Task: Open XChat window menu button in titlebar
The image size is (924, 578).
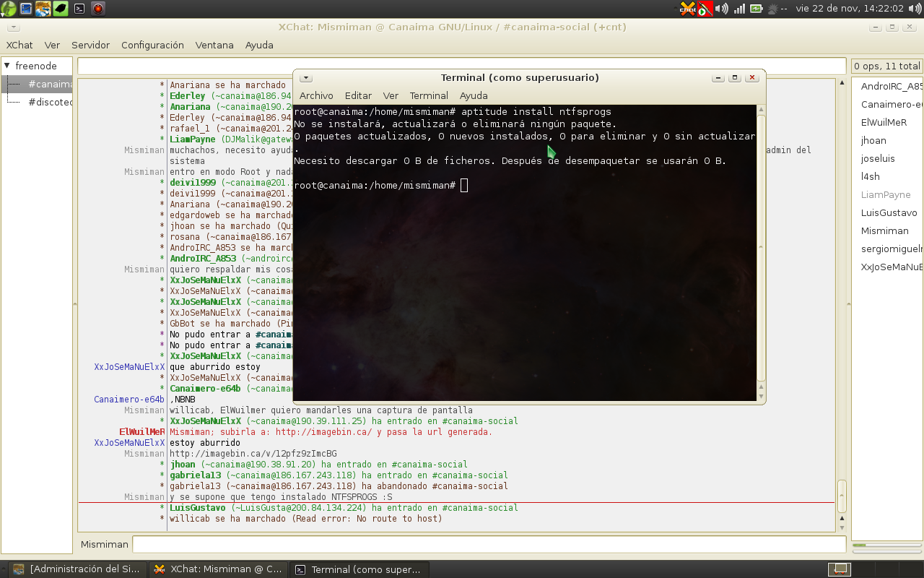Action: point(12,27)
